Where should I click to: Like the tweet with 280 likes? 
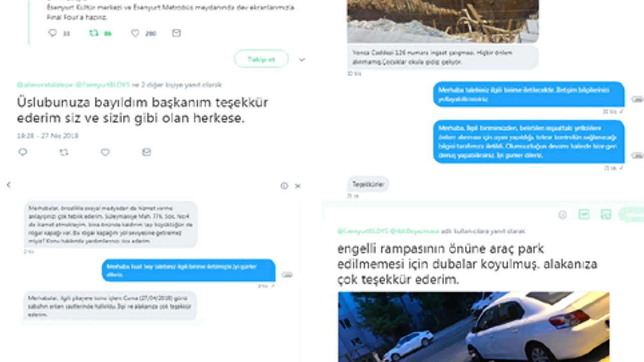pos(135,33)
